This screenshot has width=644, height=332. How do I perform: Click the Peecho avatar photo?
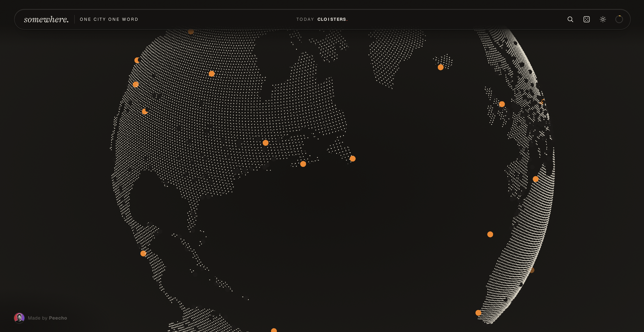[19, 318]
